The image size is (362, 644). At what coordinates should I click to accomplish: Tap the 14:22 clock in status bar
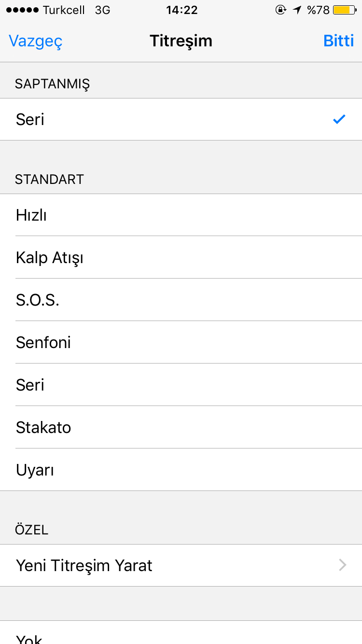[182, 10]
